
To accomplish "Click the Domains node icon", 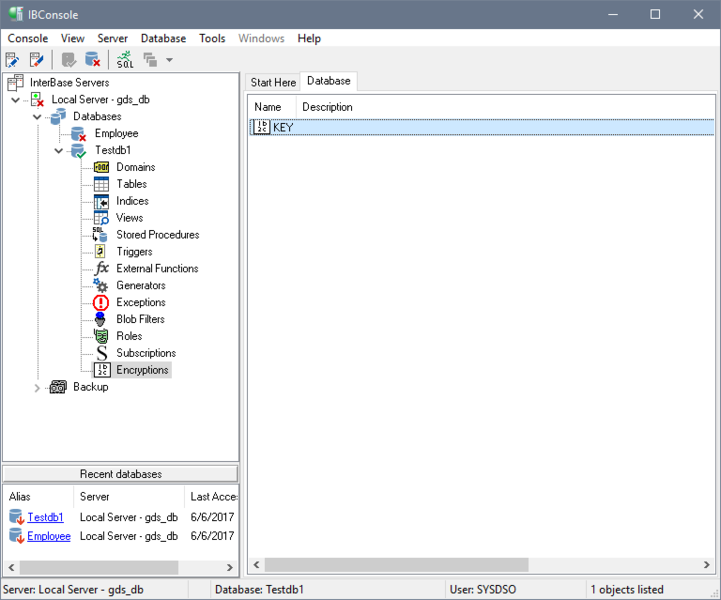I will pyautogui.click(x=101, y=167).
